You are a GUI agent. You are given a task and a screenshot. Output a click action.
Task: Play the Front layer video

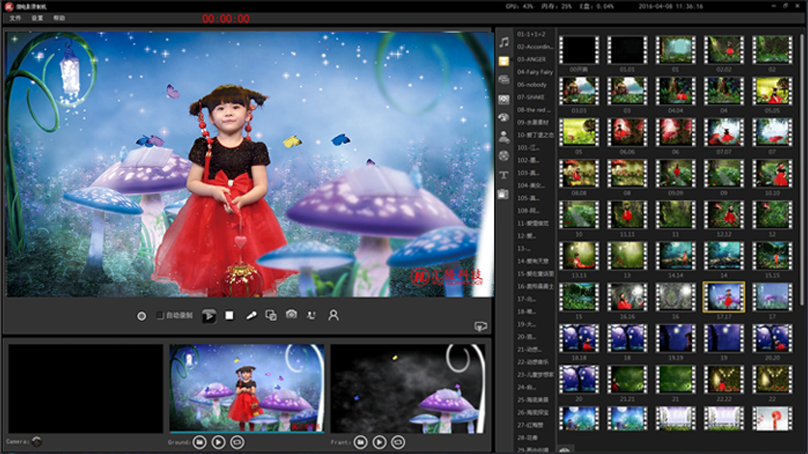[x=379, y=442]
